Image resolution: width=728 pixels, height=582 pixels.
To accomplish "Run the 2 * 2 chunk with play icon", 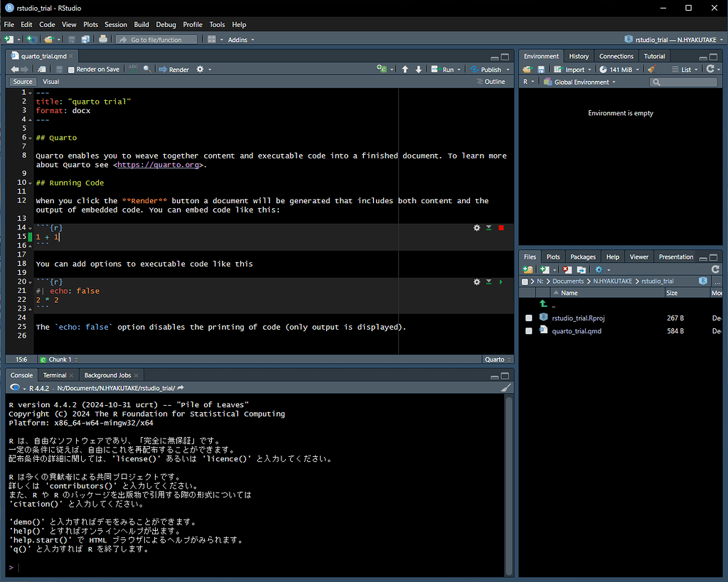I will 500,281.
